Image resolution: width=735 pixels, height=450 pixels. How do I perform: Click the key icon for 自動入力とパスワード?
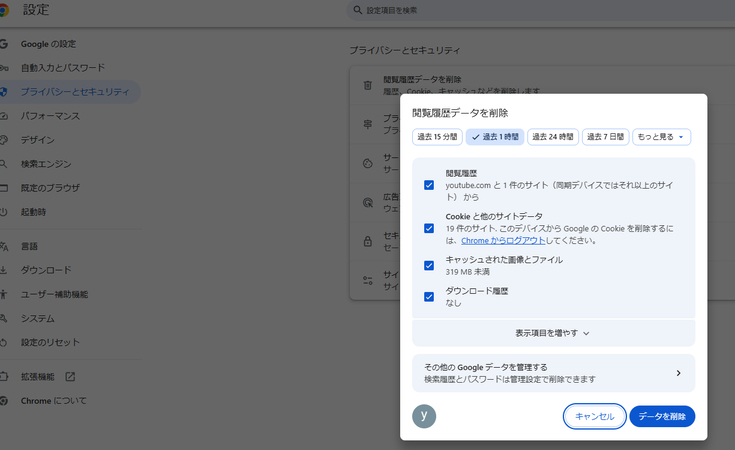4,68
